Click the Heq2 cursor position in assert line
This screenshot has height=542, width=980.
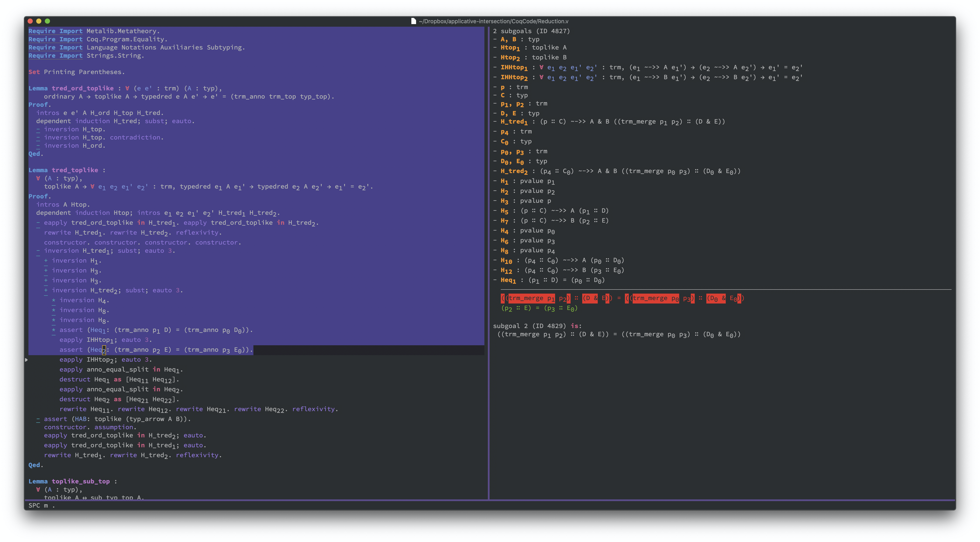(x=104, y=350)
